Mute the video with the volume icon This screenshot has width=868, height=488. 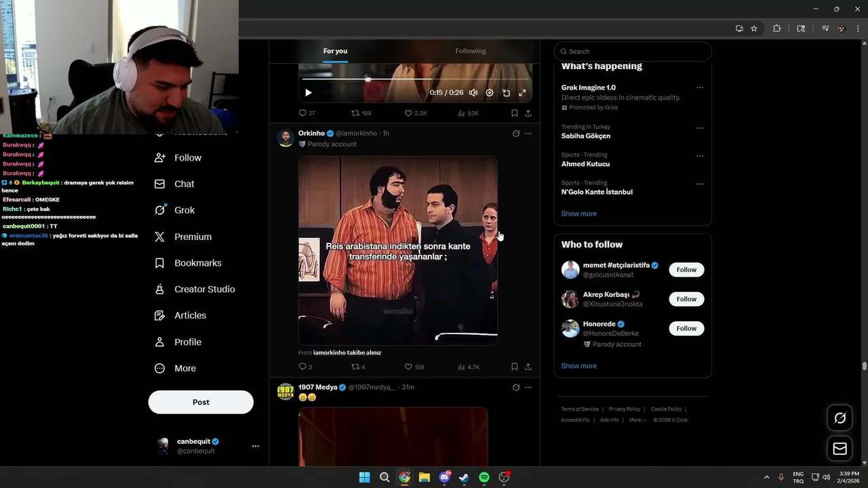[473, 93]
